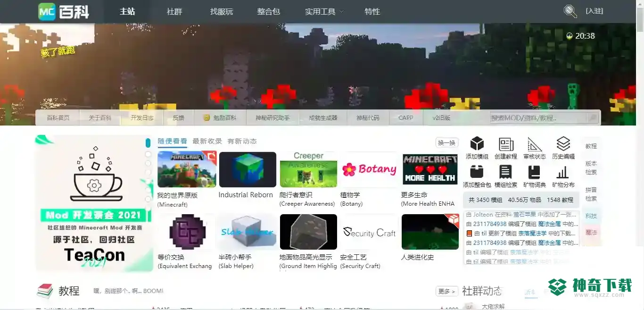This screenshot has width=644, height=310.
Task: Open 神秘研究助手 in sub navigation
Action: [272, 118]
